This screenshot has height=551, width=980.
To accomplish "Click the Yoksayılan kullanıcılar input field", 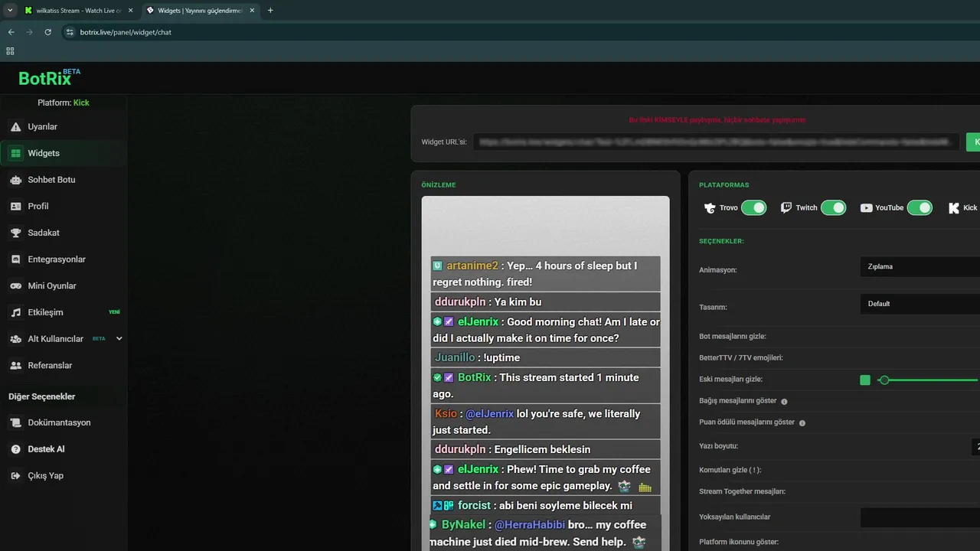I will [920, 517].
